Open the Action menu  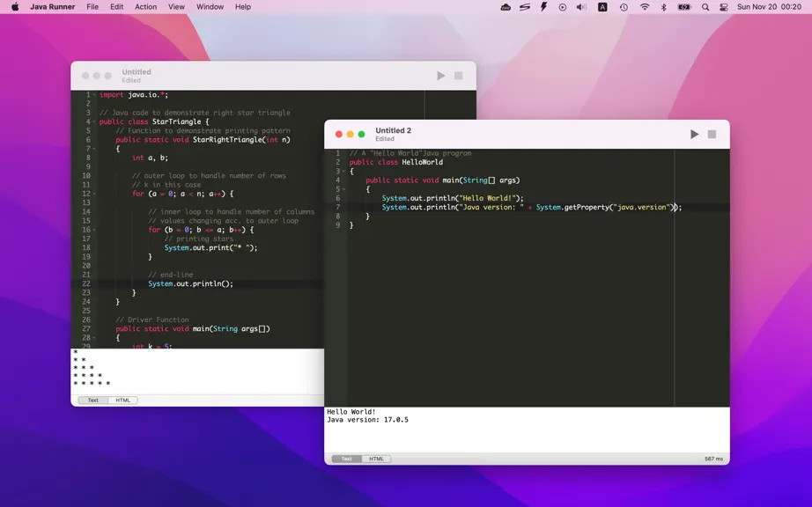[x=145, y=7]
